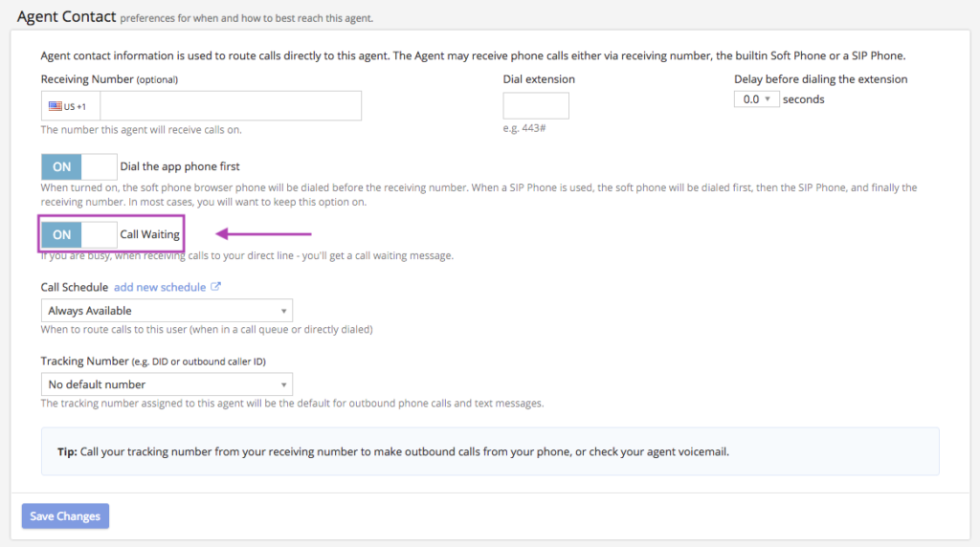Open the delay seconds dropdown
980x547 pixels.
point(756,99)
